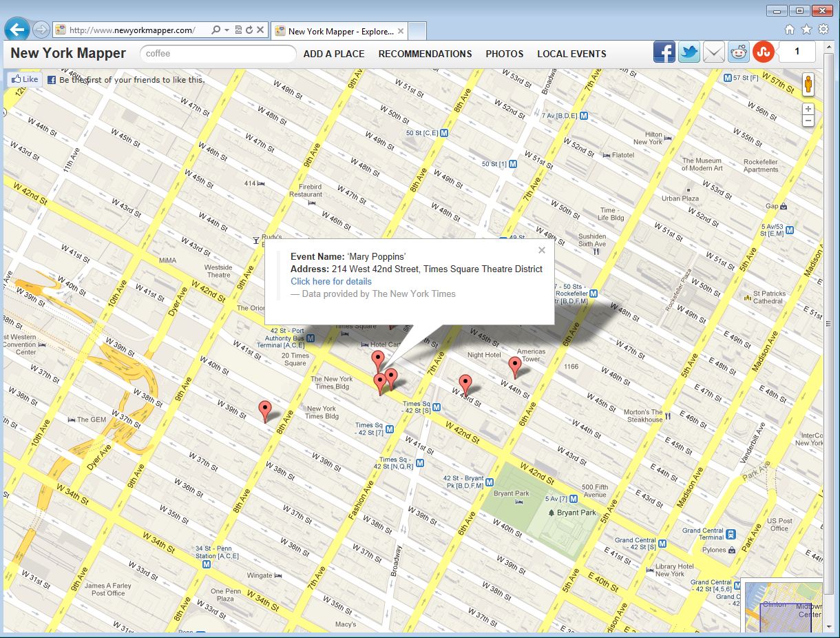Click the Sushiden Sixth Ave map label
The width and height of the screenshot is (840, 638).
click(591, 240)
